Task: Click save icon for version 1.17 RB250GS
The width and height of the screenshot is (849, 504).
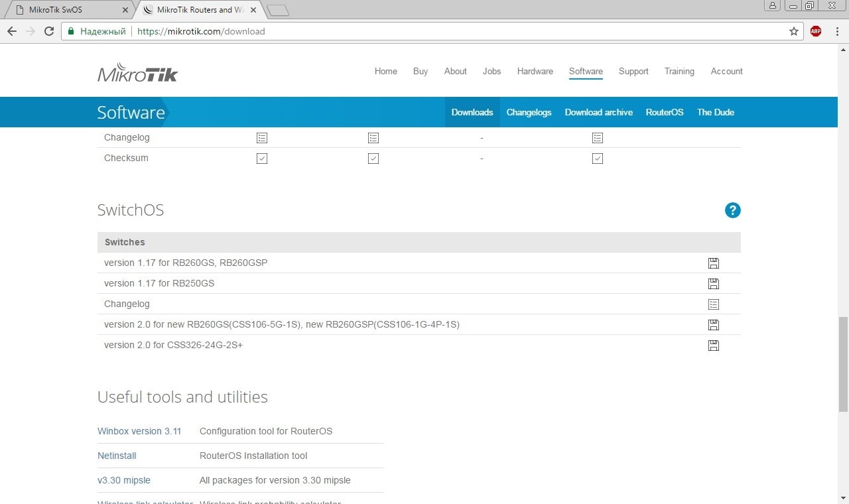Action: coord(713,284)
